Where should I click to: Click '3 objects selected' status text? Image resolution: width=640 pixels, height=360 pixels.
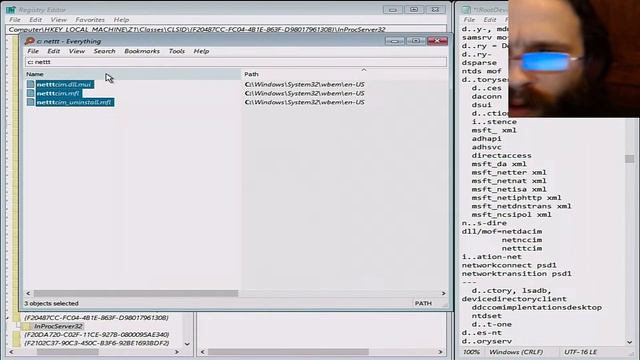(51, 304)
